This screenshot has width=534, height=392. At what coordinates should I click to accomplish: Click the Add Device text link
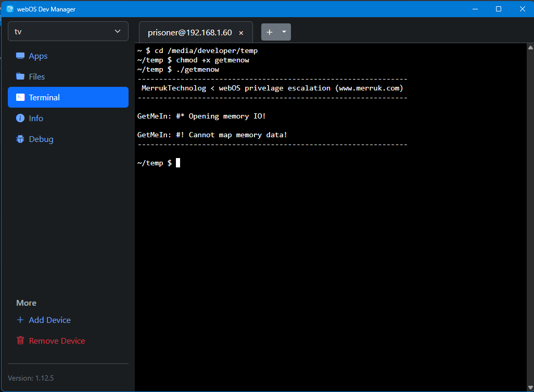[49, 320]
